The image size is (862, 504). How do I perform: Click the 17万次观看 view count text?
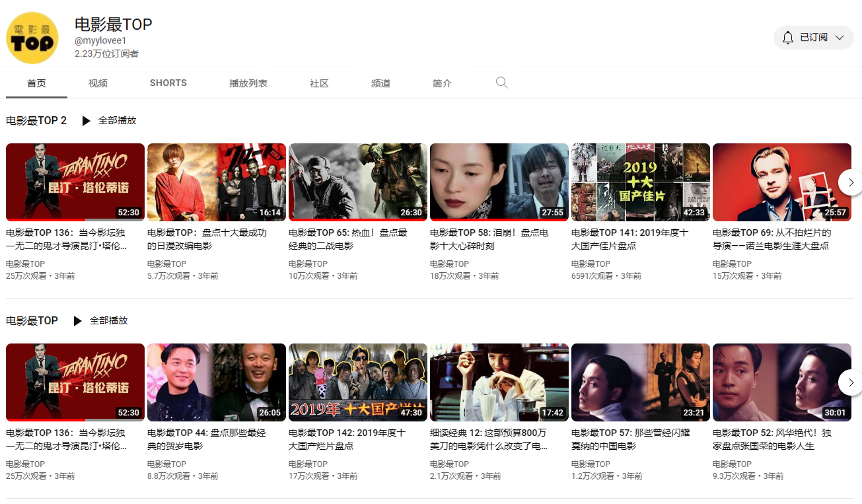pos(309,476)
